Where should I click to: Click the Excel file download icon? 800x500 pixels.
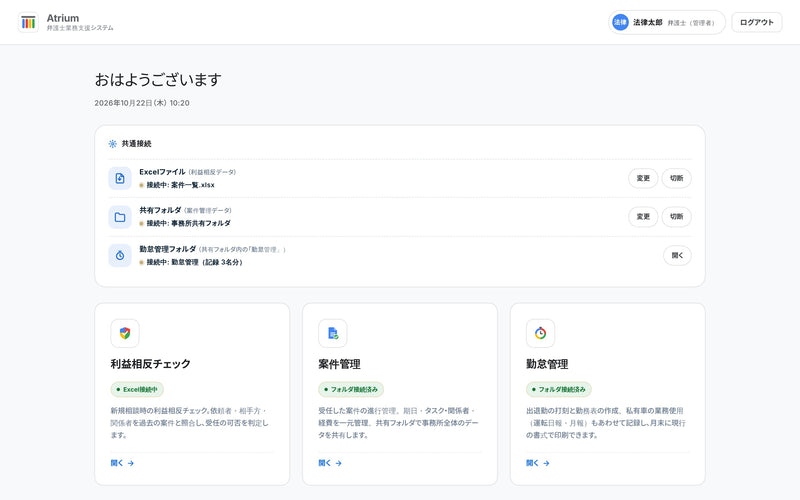(x=120, y=179)
